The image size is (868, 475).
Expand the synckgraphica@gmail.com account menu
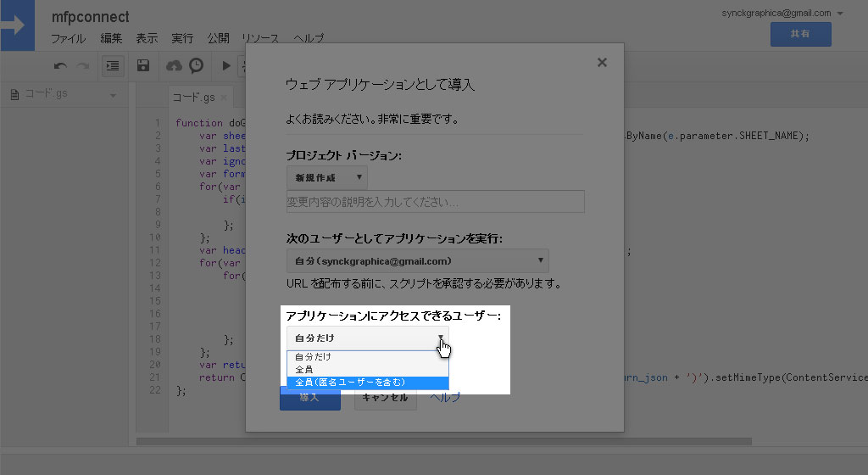pos(839,14)
